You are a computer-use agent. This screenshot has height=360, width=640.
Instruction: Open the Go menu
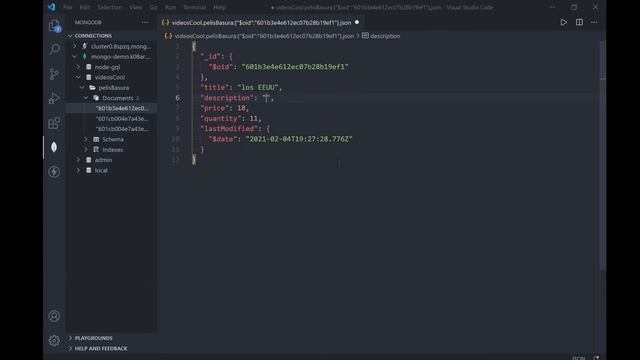tap(153, 7)
